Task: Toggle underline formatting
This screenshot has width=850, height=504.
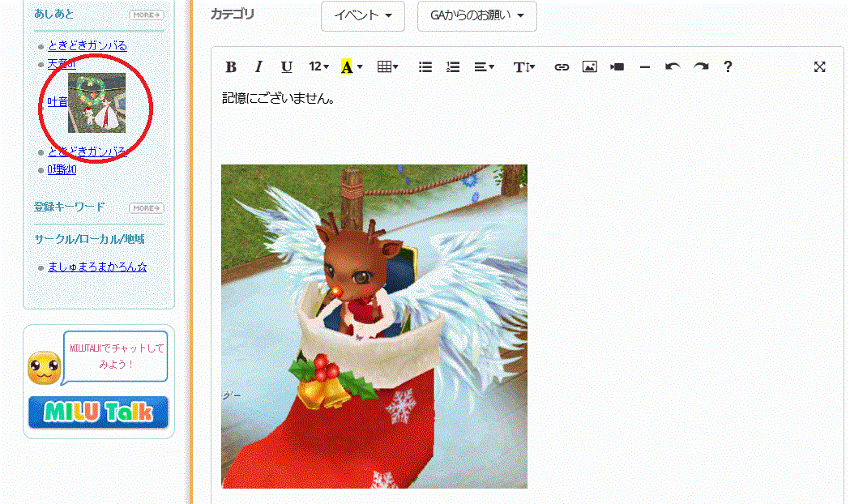Action: 286,67
